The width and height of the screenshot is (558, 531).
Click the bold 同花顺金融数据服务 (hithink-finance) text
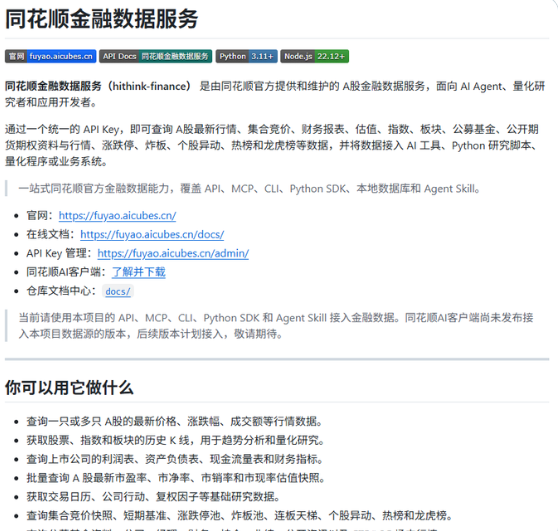[98, 86]
